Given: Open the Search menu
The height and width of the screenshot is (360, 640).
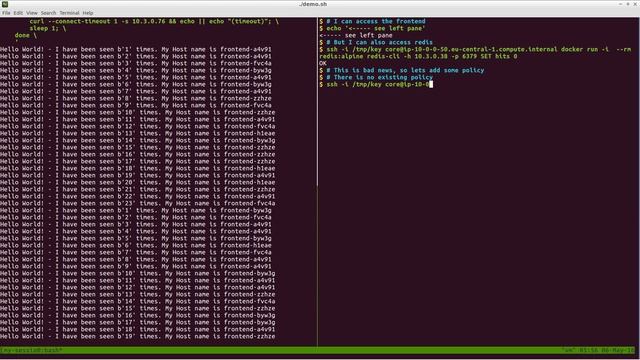Looking at the screenshot, I should pos(48,13).
